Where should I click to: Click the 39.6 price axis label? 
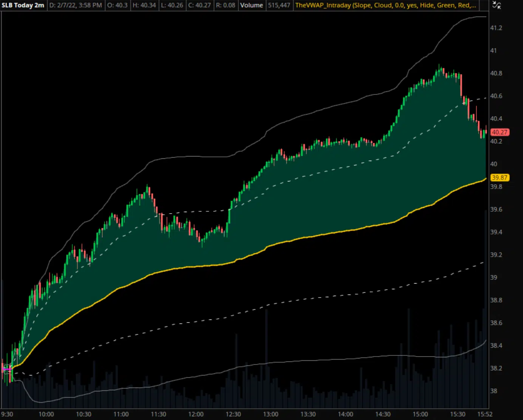coord(496,209)
